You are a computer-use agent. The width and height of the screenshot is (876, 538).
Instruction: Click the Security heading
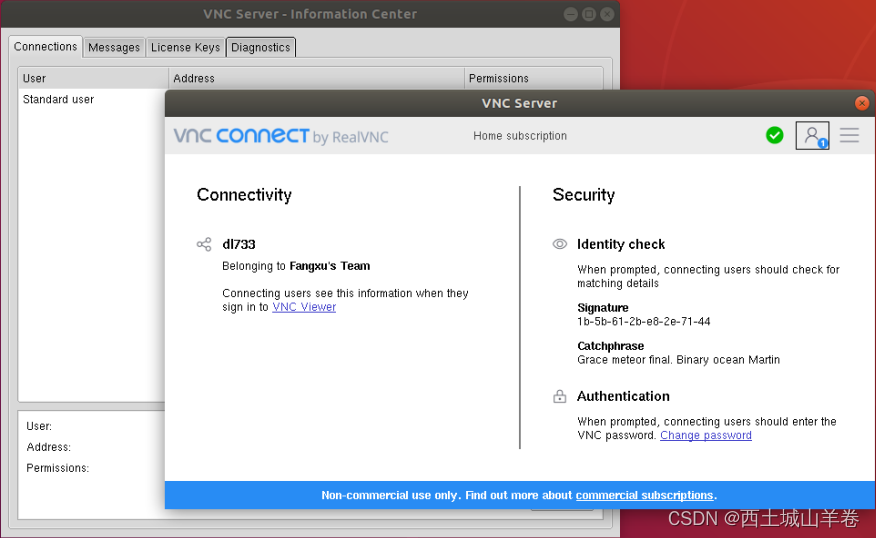584,194
